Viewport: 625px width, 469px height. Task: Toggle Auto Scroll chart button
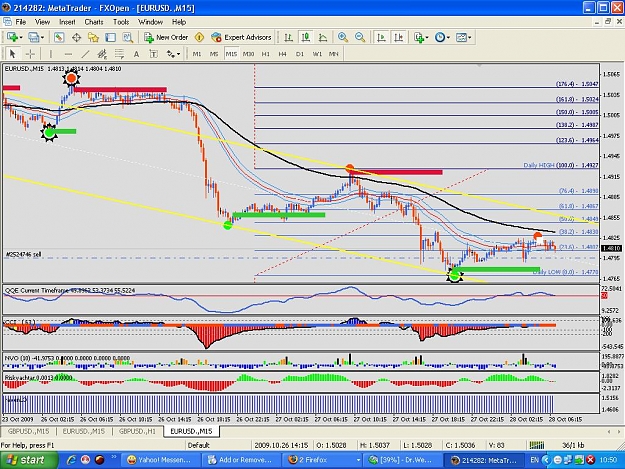click(381, 37)
